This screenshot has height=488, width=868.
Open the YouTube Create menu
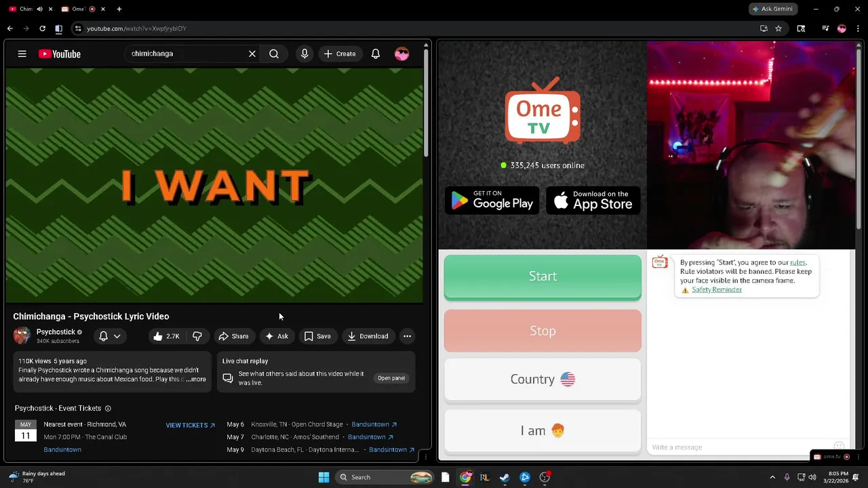pyautogui.click(x=340, y=54)
